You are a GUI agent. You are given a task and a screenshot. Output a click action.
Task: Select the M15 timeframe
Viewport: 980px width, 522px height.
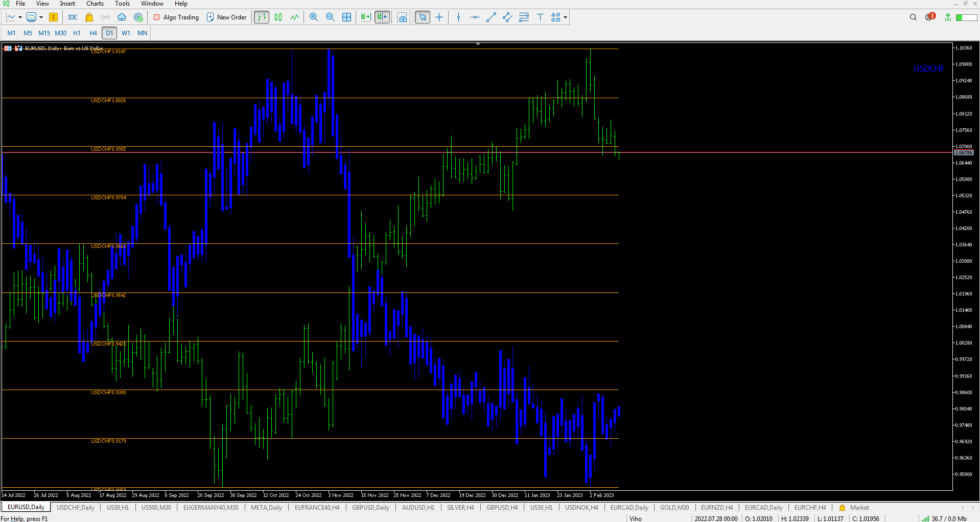pyautogui.click(x=44, y=33)
